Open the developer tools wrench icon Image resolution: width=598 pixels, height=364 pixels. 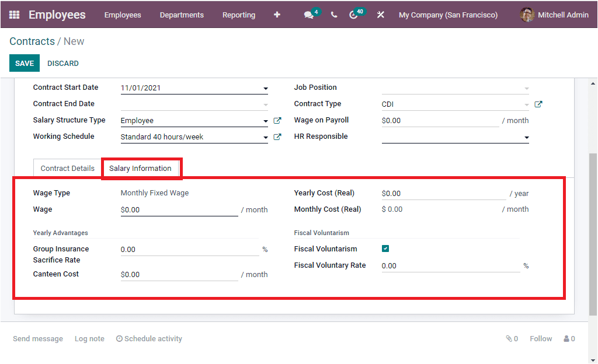tap(380, 14)
